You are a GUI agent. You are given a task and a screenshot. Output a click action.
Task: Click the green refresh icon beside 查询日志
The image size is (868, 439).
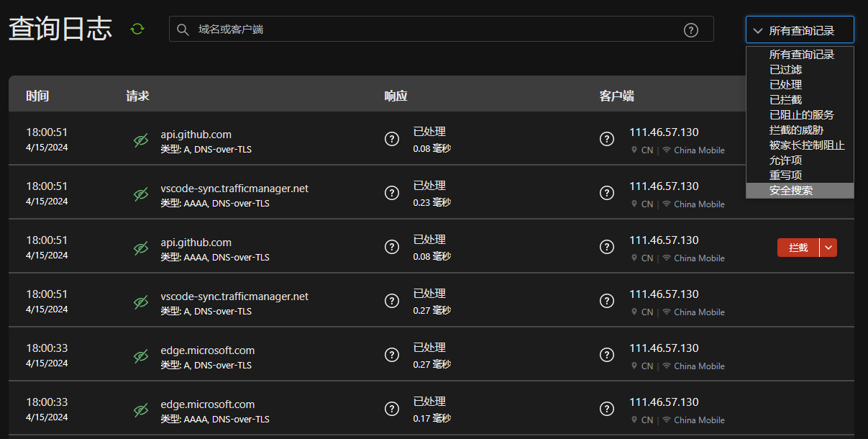pos(137,29)
